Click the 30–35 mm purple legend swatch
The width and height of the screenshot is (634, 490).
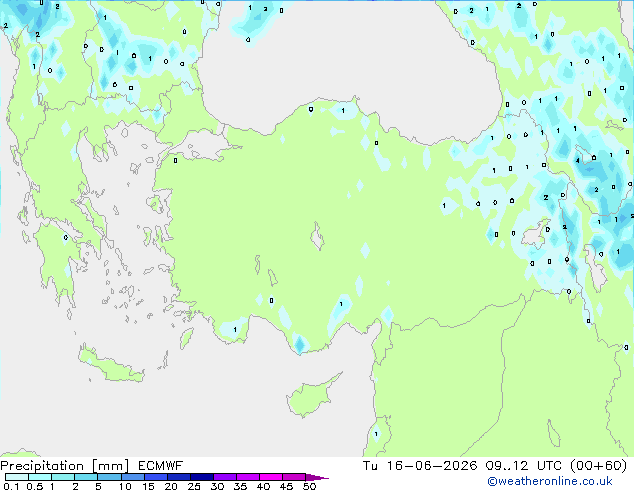(x=225, y=477)
